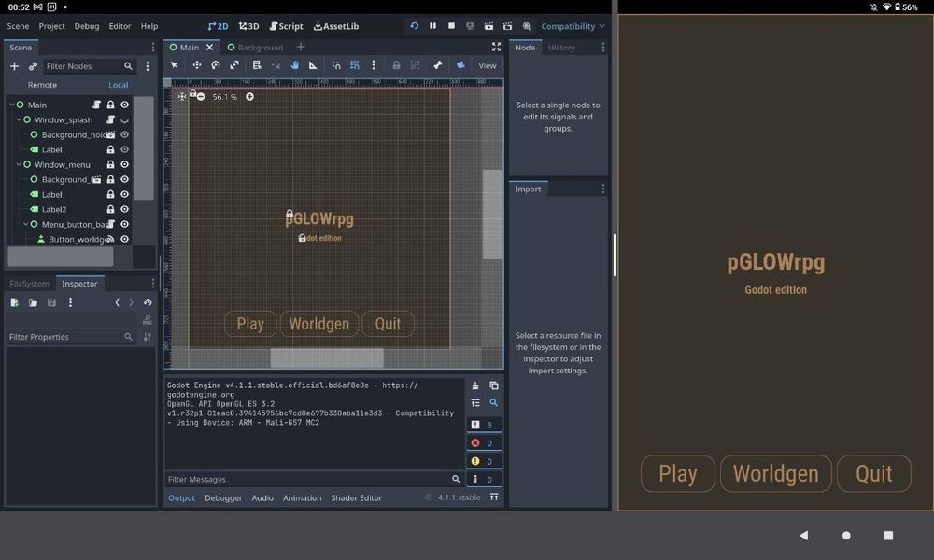
Task: Hide the Main node via eye icon
Action: (124, 105)
